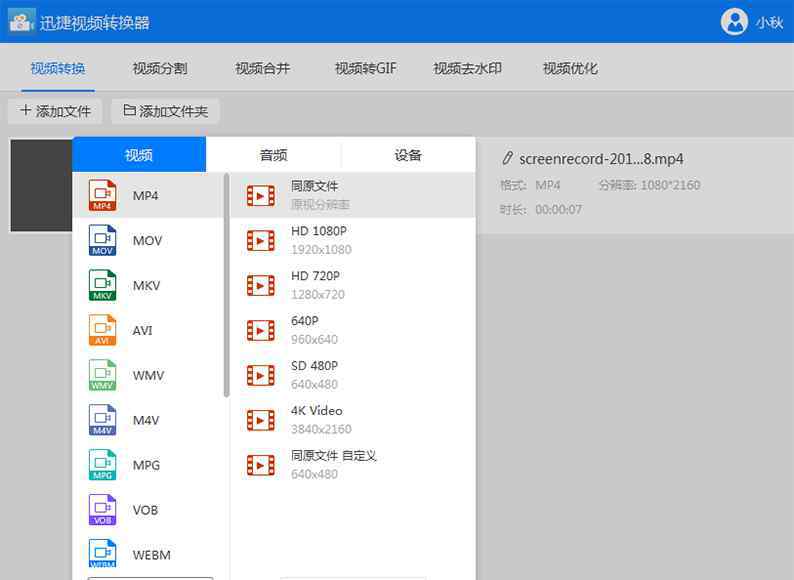The image size is (794, 580).
Task: Select MKV format label
Action: pos(146,286)
